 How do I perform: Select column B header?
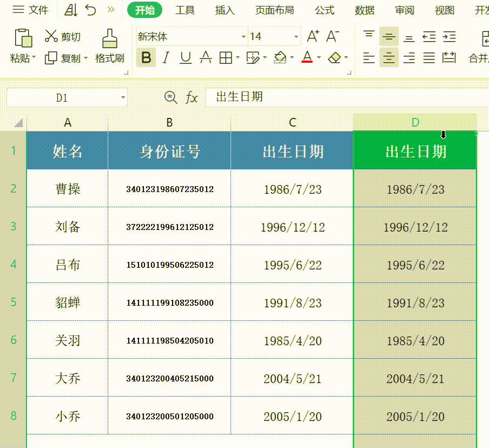click(x=169, y=123)
